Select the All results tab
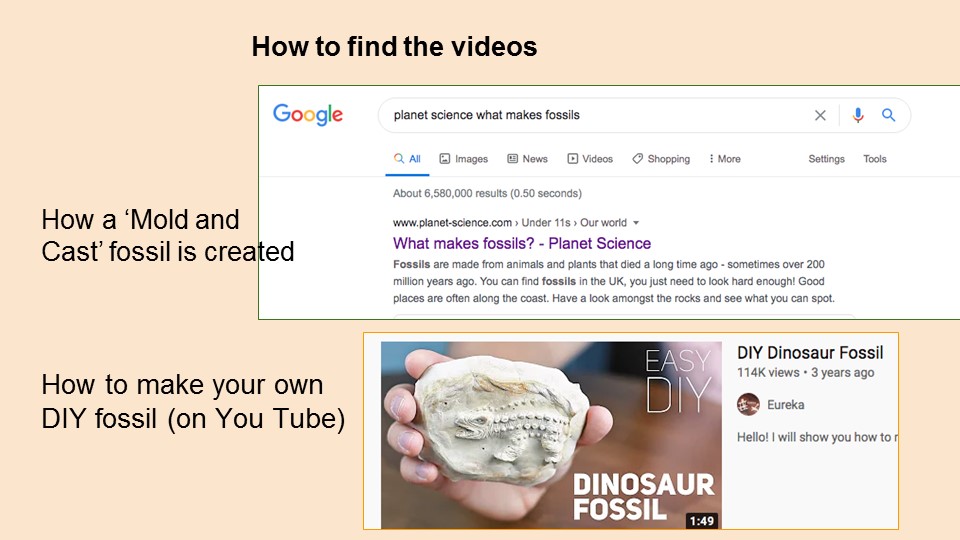The height and width of the screenshot is (540, 960). point(407,159)
